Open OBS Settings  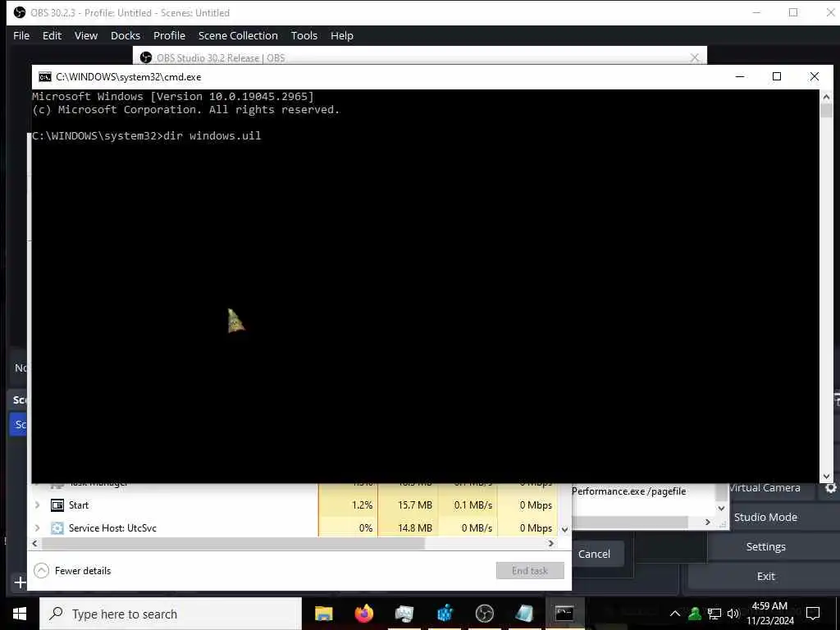click(765, 546)
